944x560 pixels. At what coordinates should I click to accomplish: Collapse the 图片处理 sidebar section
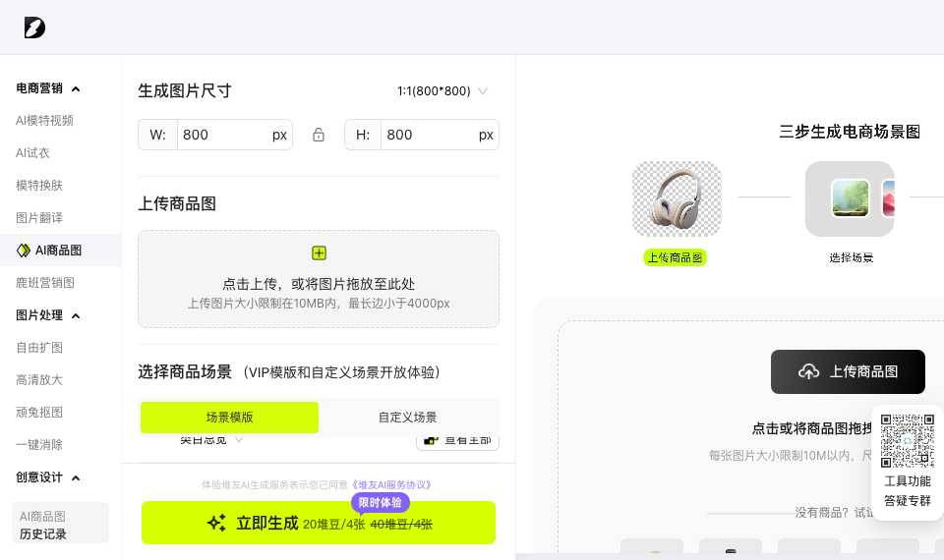pos(76,315)
